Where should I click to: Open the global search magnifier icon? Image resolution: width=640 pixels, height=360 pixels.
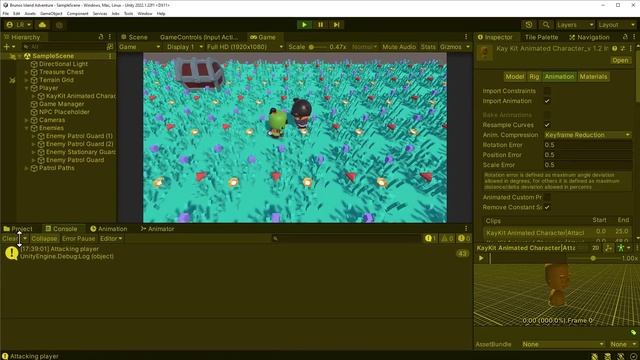pyautogui.click(x=546, y=25)
